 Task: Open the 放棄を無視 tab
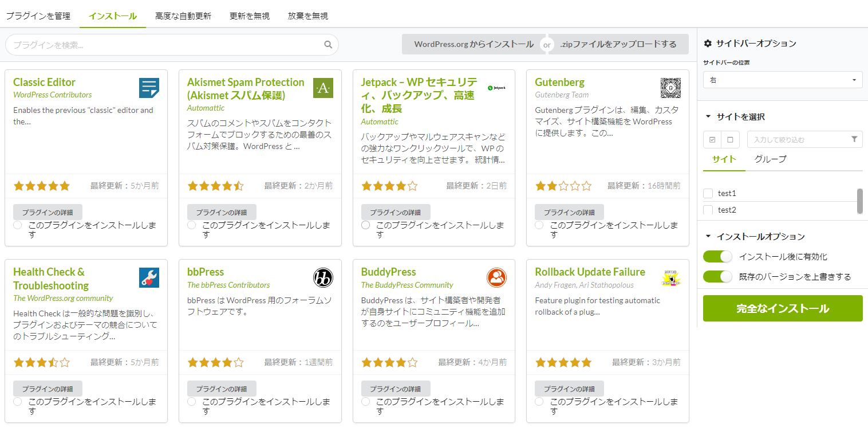tap(308, 16)
